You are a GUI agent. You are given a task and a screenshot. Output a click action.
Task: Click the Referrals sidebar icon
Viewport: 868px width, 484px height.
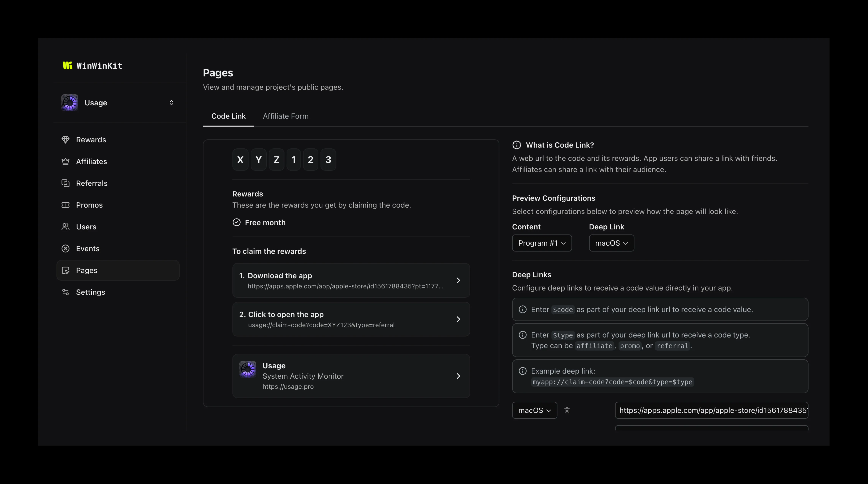pos(65,183)
